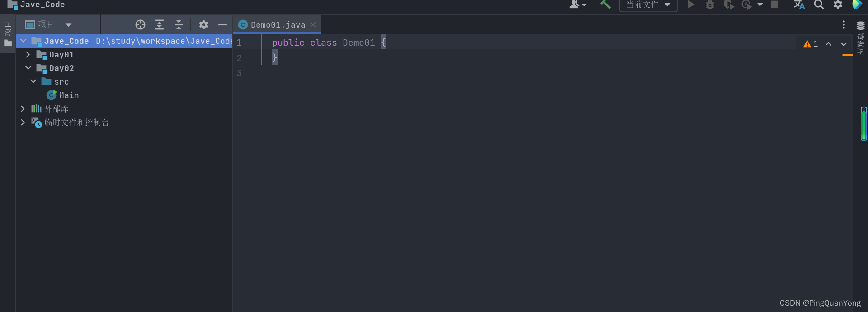
Task: Click the Build project hammer icon
Action: click(x=605, y=5)
